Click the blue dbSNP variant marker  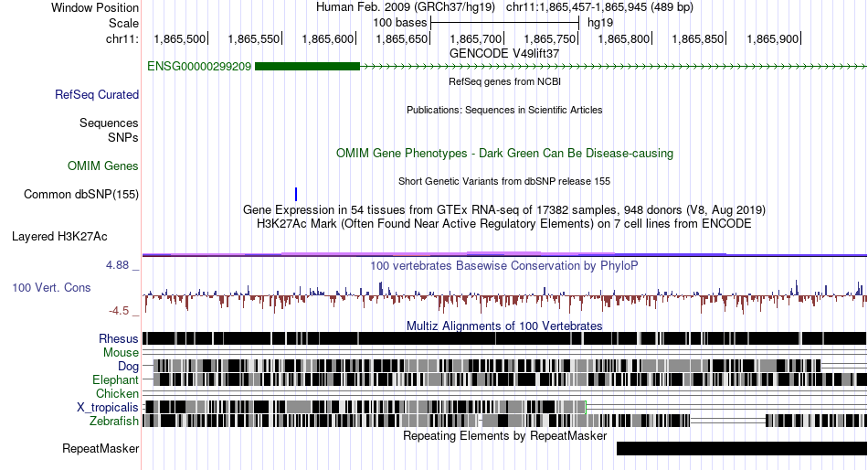[296, 195]
